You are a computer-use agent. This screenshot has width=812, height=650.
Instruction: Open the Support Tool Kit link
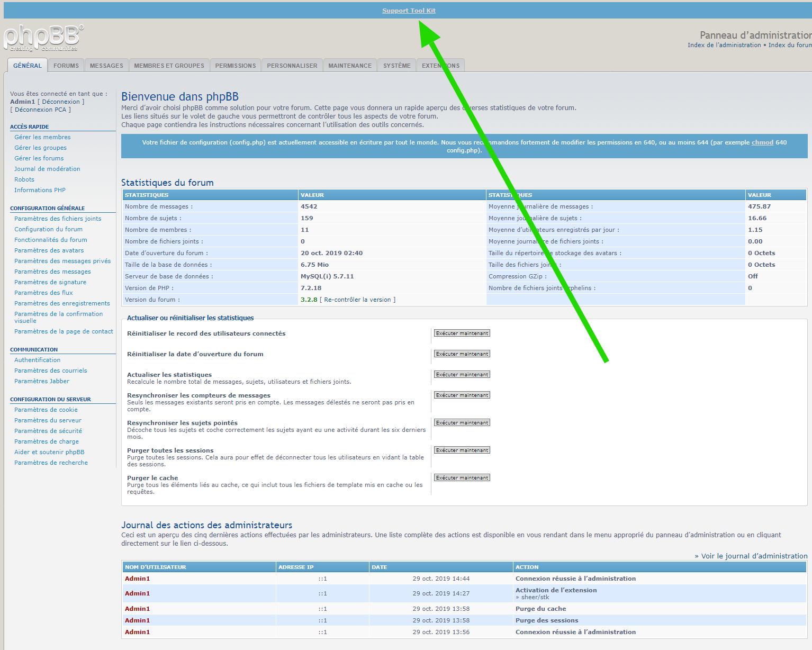click(x=409, y=11)
